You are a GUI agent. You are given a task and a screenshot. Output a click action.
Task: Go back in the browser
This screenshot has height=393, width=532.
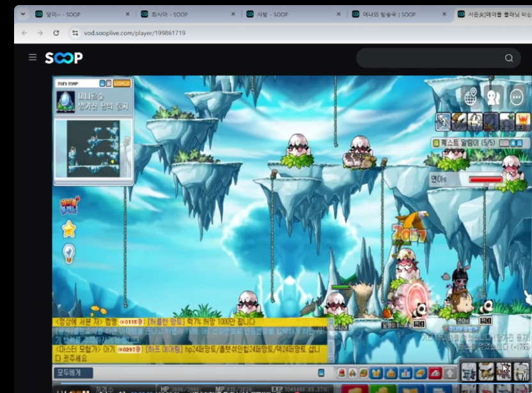(x=24, y=33)
